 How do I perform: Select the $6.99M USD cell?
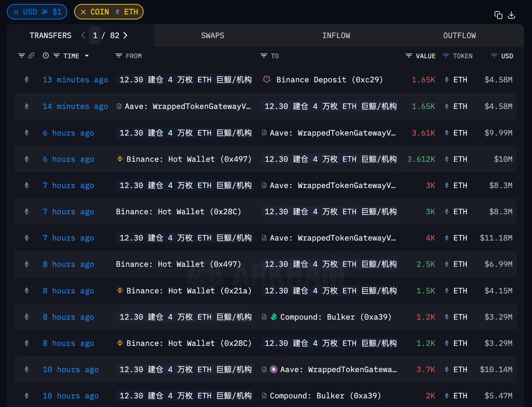tap(498, 264)
